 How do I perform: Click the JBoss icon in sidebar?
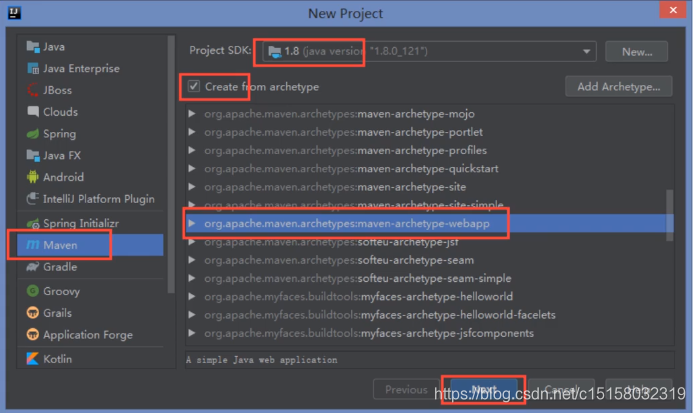33,90
